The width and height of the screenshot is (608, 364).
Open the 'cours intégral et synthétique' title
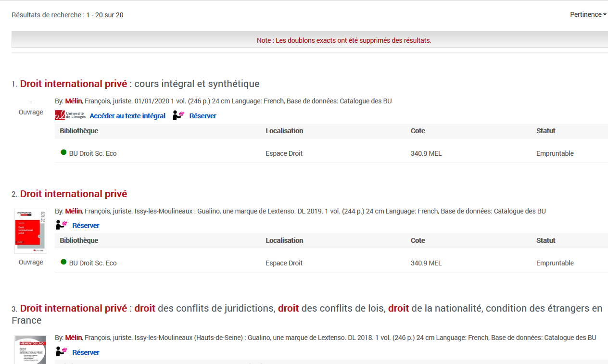click(139, 84)
